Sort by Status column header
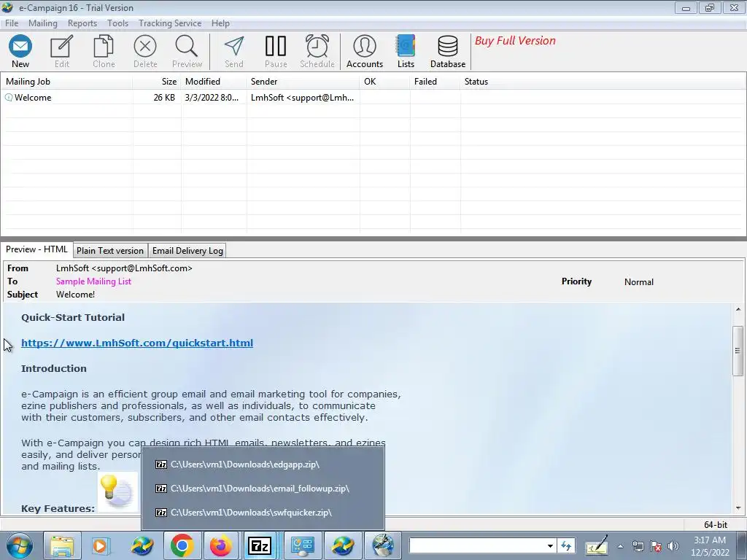Image resolution: width=747 pixels, height=560 pixels. 603,82
